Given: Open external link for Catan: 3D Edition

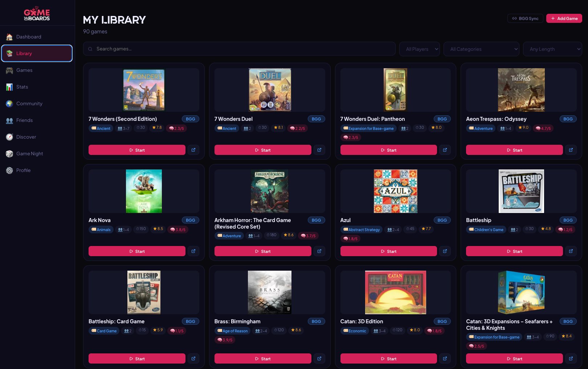Looking at the screenshot, I should pos(445,358).
